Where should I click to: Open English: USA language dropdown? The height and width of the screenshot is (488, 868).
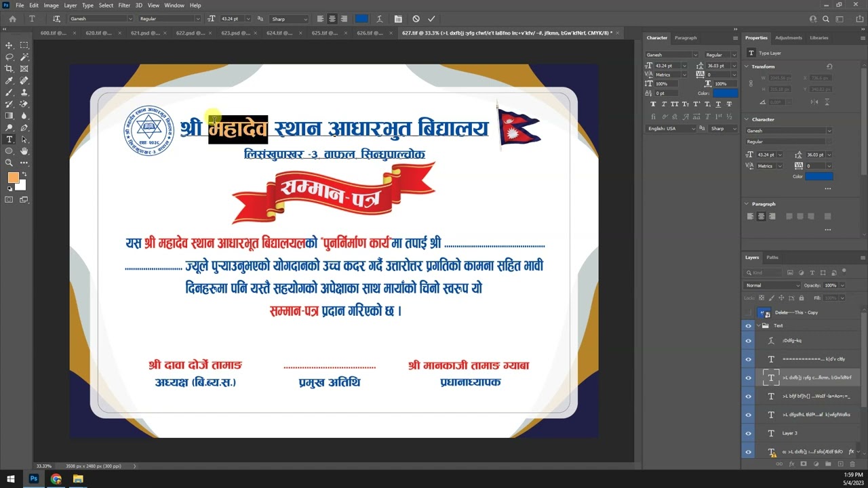tap(671, 128)
